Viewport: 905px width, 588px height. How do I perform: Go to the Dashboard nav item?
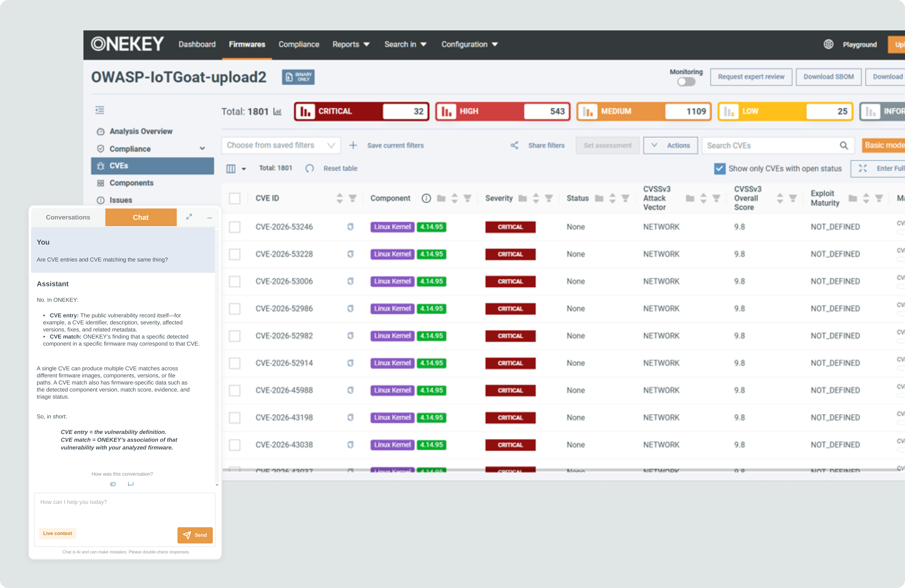(x=197, y=45)
